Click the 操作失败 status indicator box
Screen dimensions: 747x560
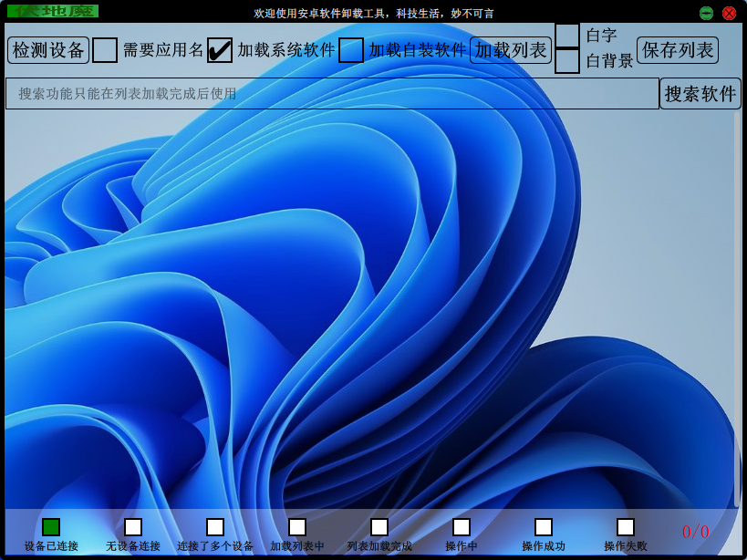click(x=626, y=527)
